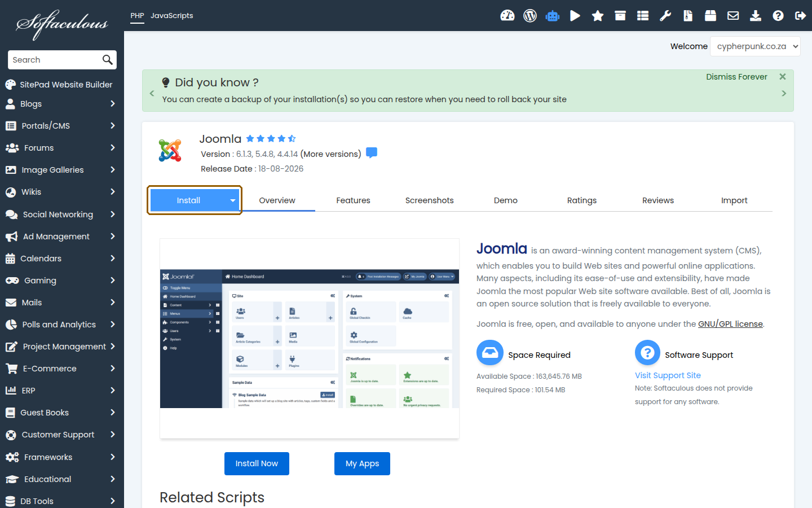Expand the Blogs category
This screenshot has height=508, width=812.
pos(62,104)
